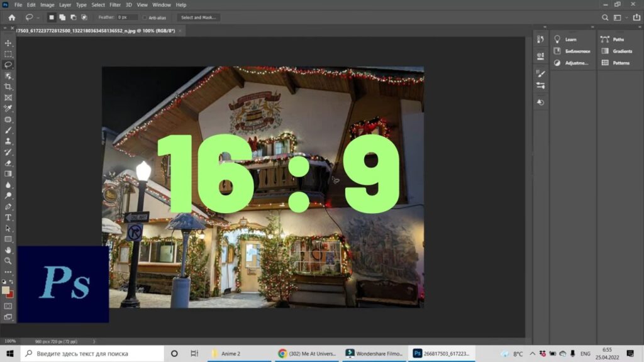
Task: Click the foreground color swatch
Action: point(6,290)
